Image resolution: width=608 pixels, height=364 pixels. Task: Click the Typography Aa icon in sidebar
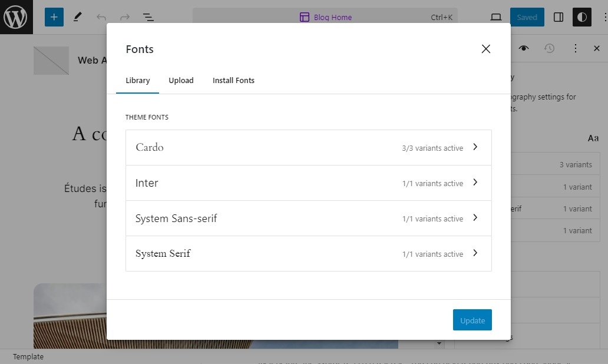click(593, 138)
